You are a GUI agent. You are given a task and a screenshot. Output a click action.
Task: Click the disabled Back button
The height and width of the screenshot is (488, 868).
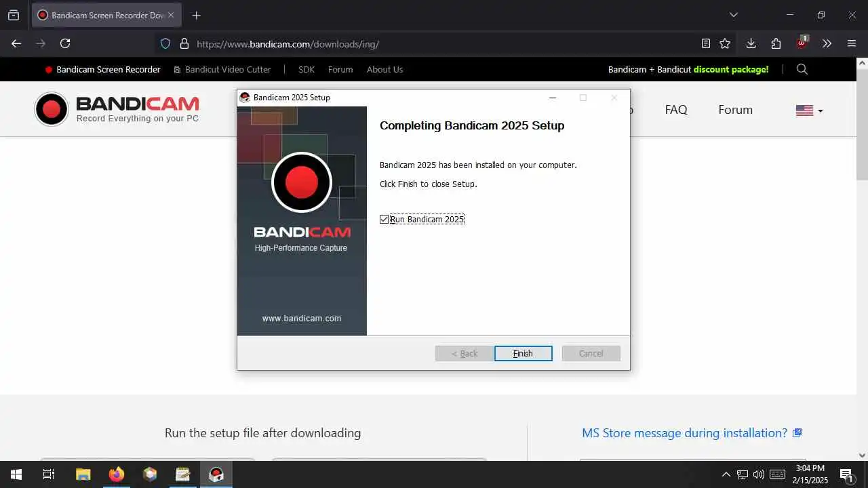(465, 353)
